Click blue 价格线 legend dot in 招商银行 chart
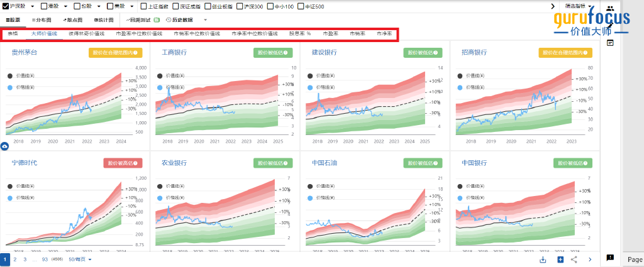 coord(460,87)
